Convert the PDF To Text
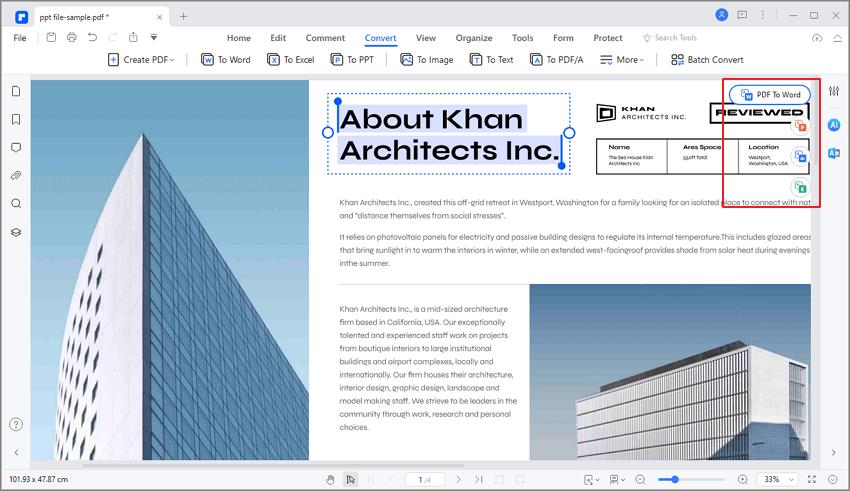The image size is (850, 491). (x=491, y=60)
